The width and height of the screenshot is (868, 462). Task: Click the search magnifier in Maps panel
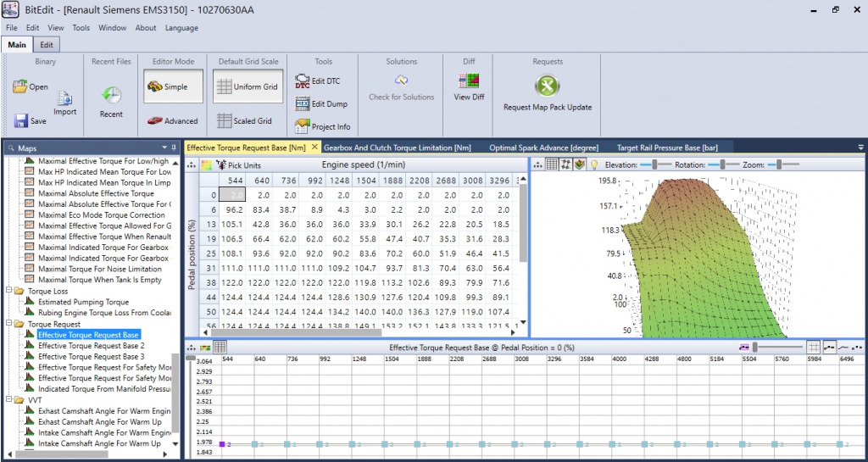pyautogui.click(x=10, y=148)
